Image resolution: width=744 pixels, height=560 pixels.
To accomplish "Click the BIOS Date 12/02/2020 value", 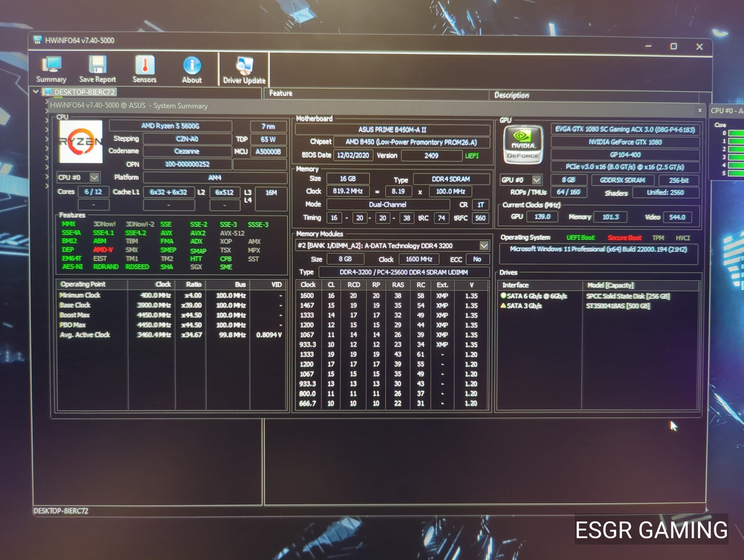I will click(353, 155).
